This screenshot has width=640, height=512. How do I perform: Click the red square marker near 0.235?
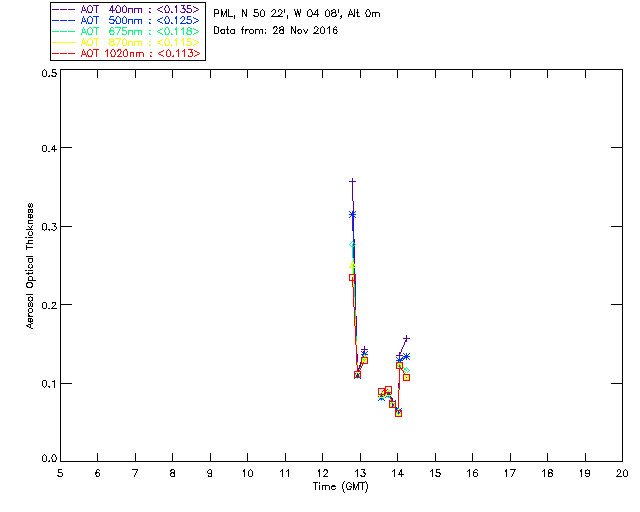point(352,278)
